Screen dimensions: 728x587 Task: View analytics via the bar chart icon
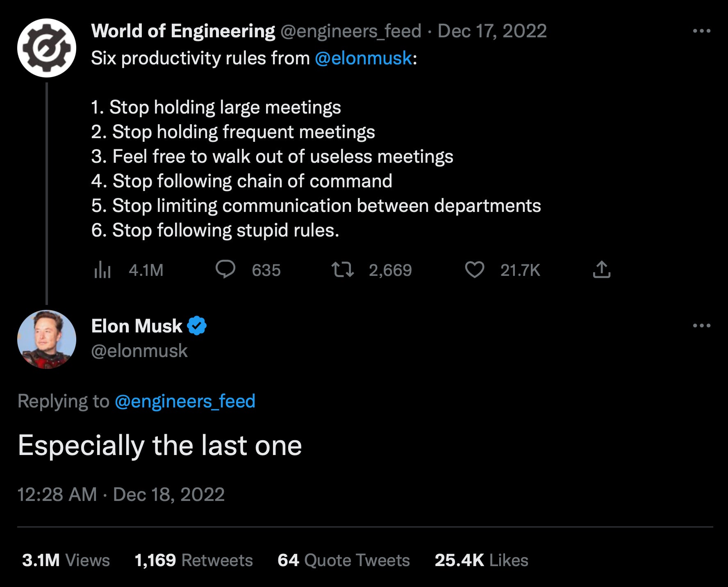click(103, 270)
